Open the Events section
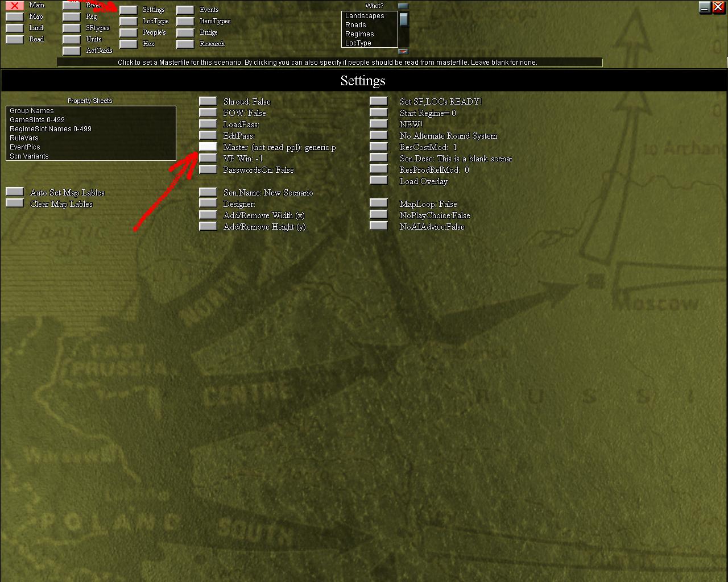The width and height of the screenshot is (728, 582). pyautogui.click(x=185, y=10)
